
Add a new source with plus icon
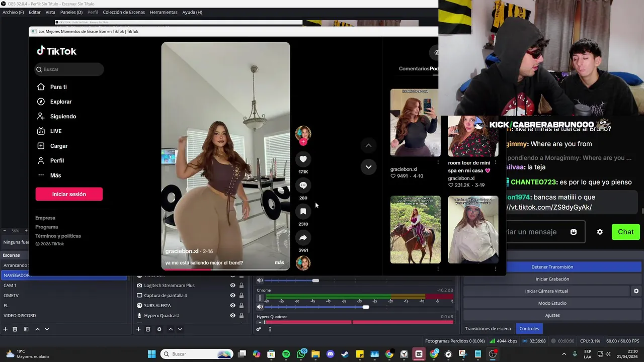(x=138, y=329)
